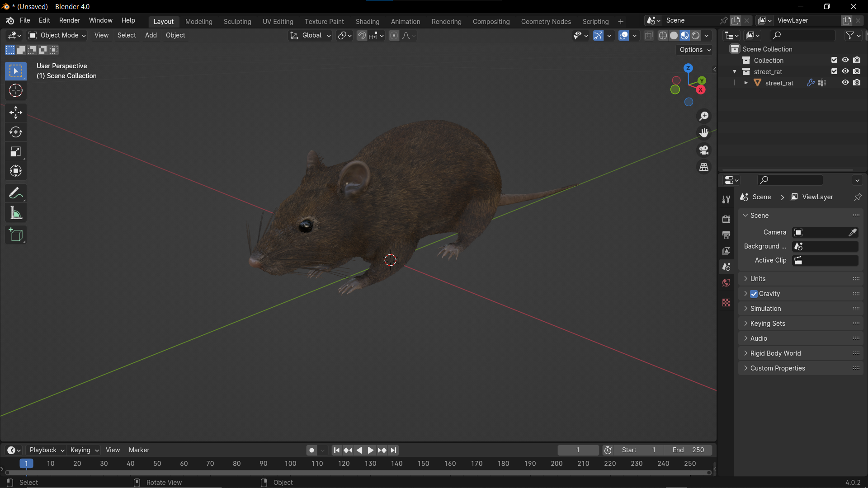Open the Object Mode dropdown
This screenshot has height=488, width=868.
[x=57, y=35]
